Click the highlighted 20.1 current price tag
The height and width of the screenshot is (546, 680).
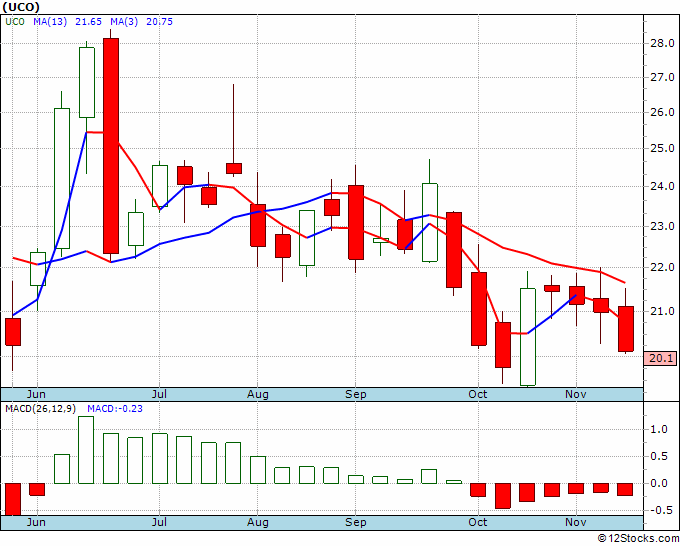coord(662,359)
